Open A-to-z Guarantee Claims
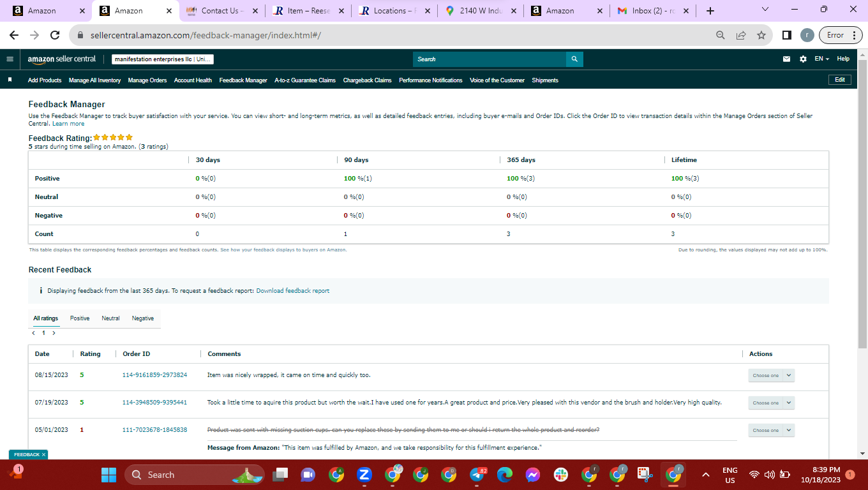This screenshot has height=490, width=868. [x=305, y=80]
